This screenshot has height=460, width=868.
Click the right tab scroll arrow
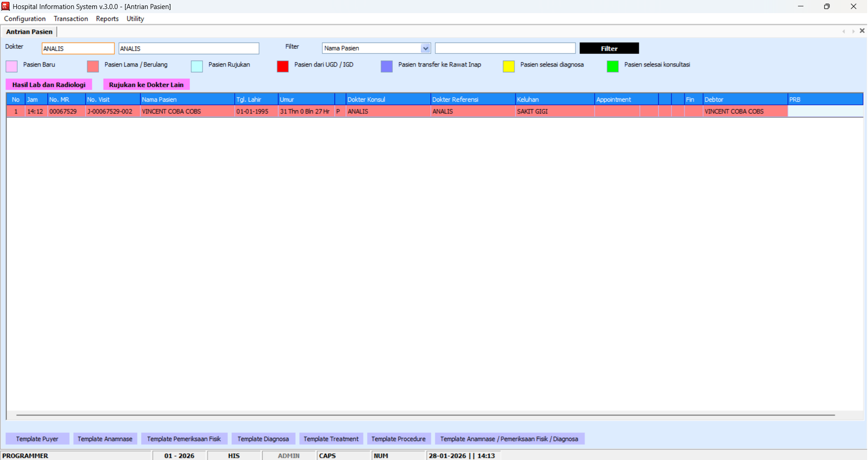(x=853, y=31)
